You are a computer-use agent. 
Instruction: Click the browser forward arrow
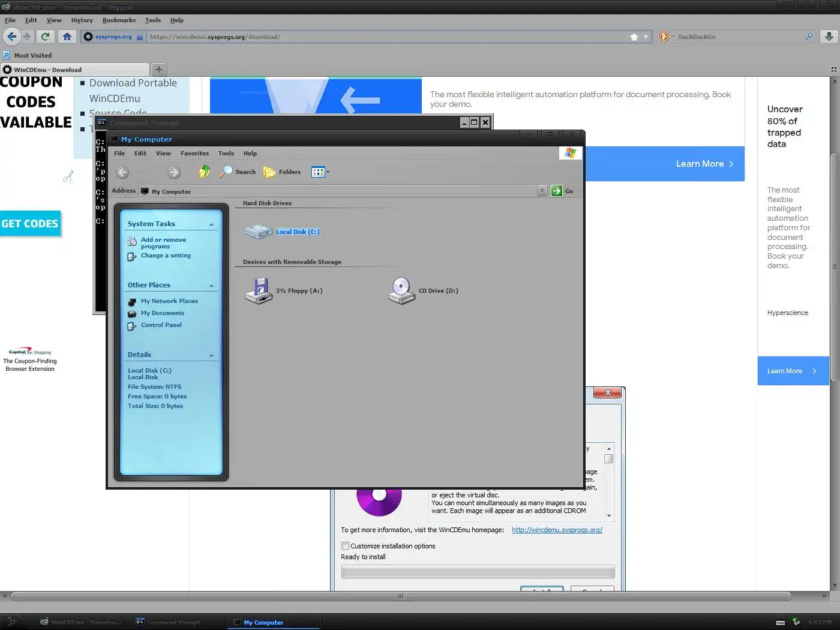[x=26, y=37]
